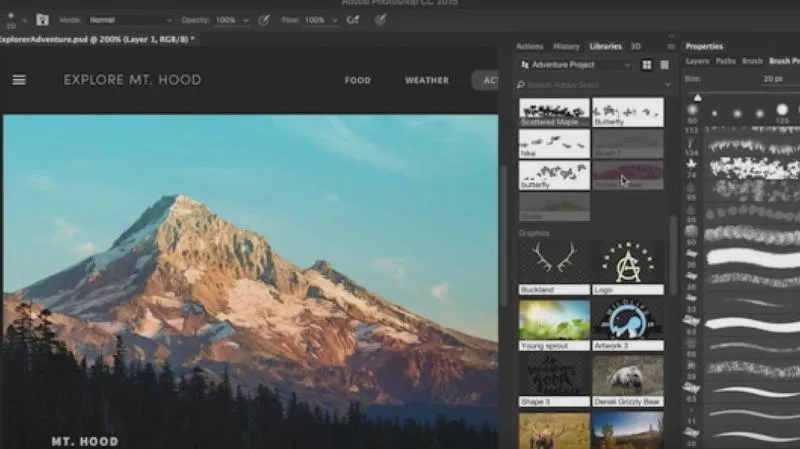Open the Libraries panel flyout menu icon
800x449 pixels.
point(671,46)
